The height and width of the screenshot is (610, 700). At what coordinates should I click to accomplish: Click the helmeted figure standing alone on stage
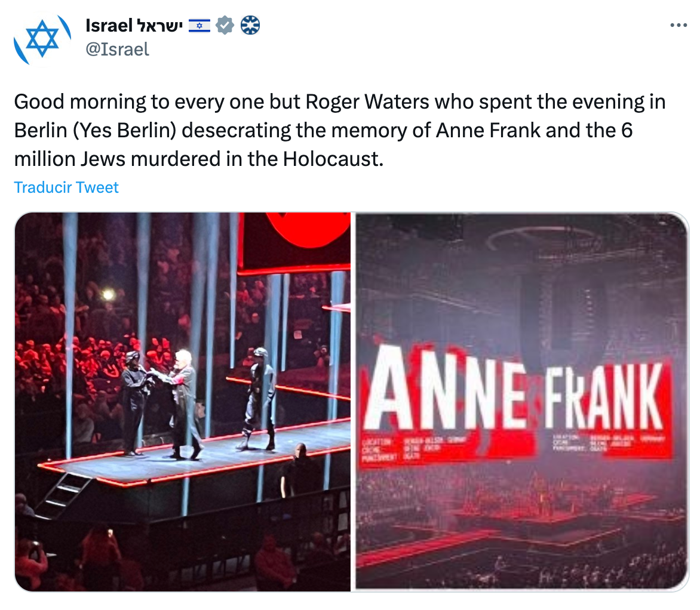click(x=260, y=397)
